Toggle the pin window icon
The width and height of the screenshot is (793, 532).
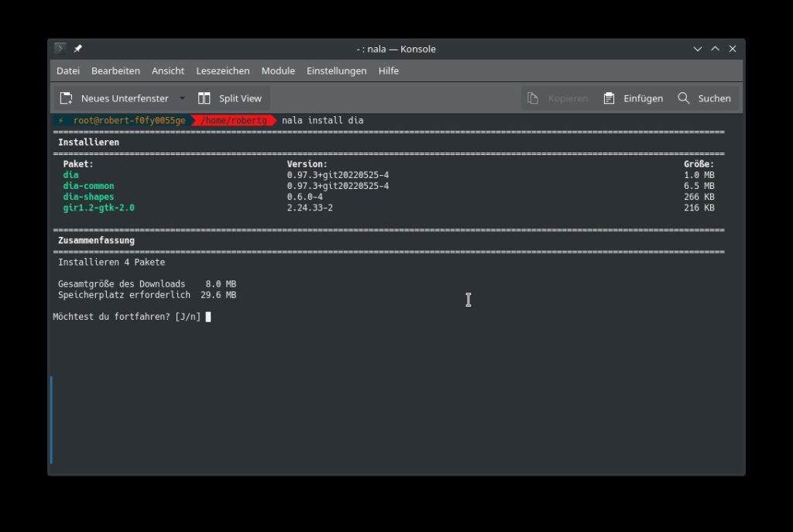[78, 49]
